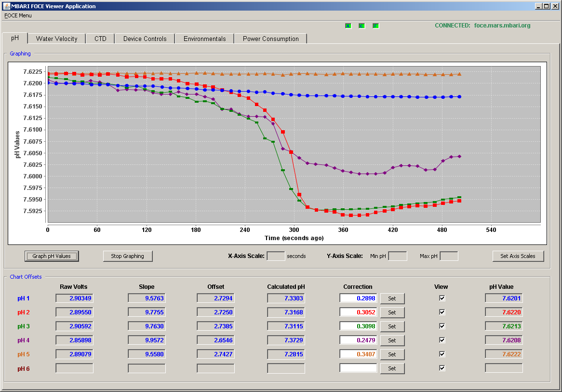Click the Graph pH Values button
Viewport: 562px width, 392px height.
click(x=52, y=256)
